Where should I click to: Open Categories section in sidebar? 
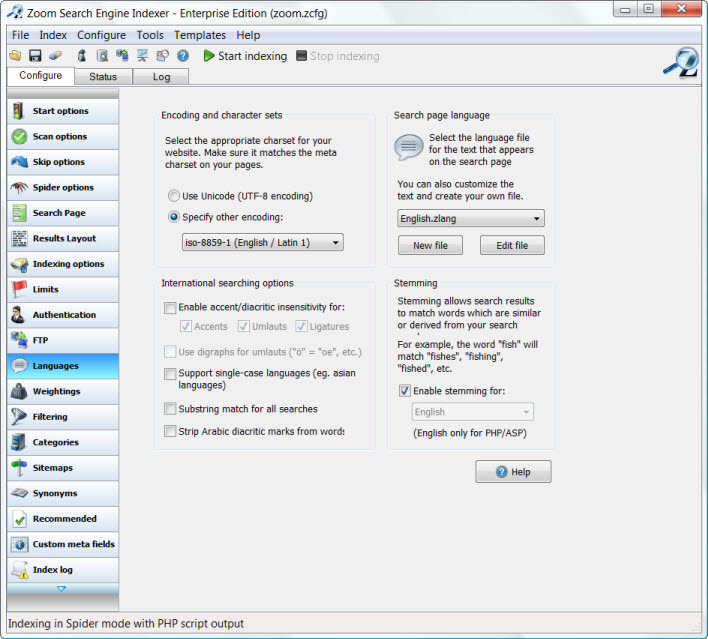pos(63,443)
